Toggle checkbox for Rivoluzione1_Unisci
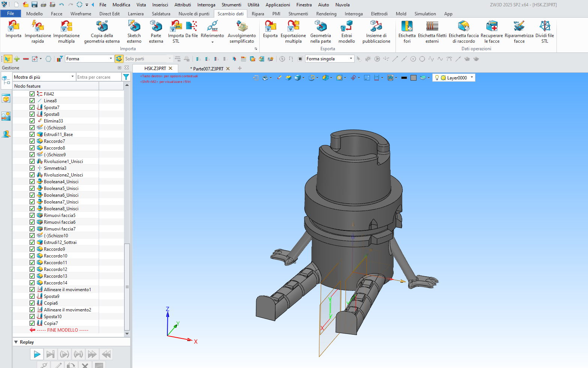Viewport: 588px width, 368px height. click(32, 162)
